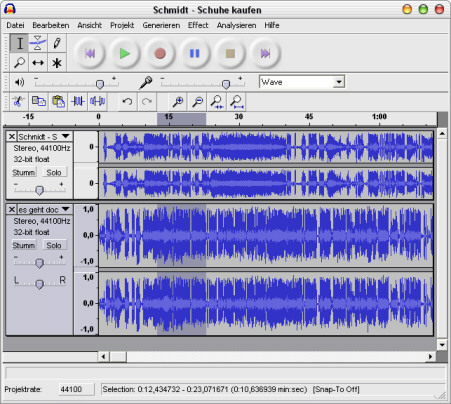
Task: Click the Undo arrow icon
Action: coord(127,101)
